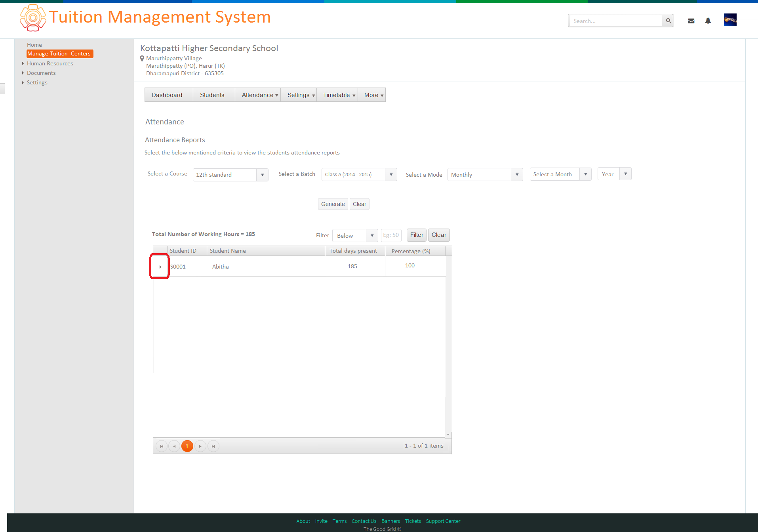
Task: Expand the Human Resources menu
Action: click(23, 63)
